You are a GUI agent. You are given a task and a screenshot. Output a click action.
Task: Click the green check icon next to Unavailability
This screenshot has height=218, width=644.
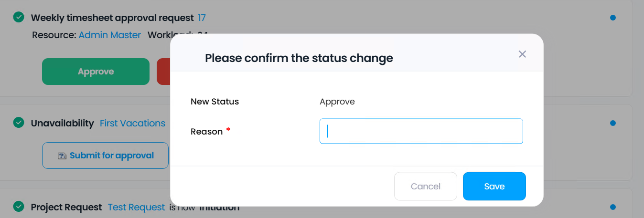19,123
